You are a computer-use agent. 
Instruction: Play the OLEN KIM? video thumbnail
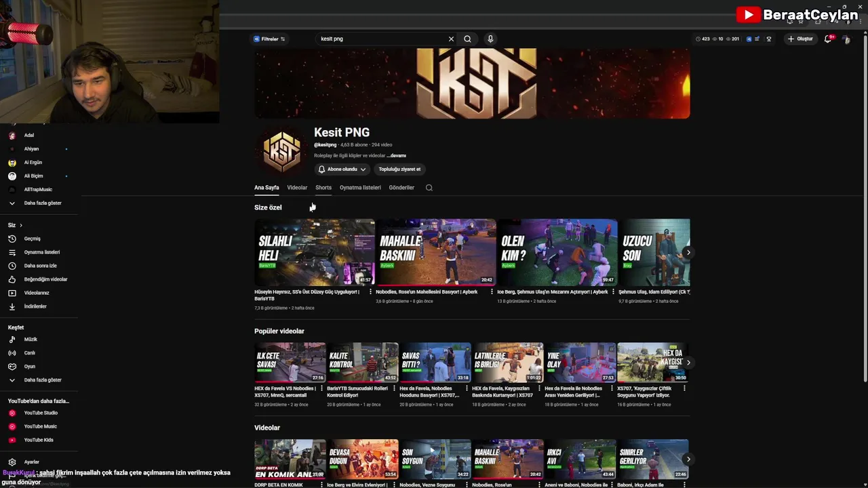557,252
